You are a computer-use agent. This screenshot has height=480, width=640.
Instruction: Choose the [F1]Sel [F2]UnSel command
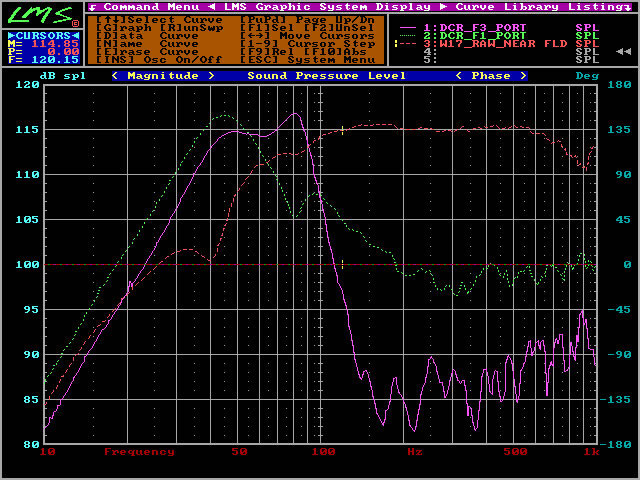point(307,28)
